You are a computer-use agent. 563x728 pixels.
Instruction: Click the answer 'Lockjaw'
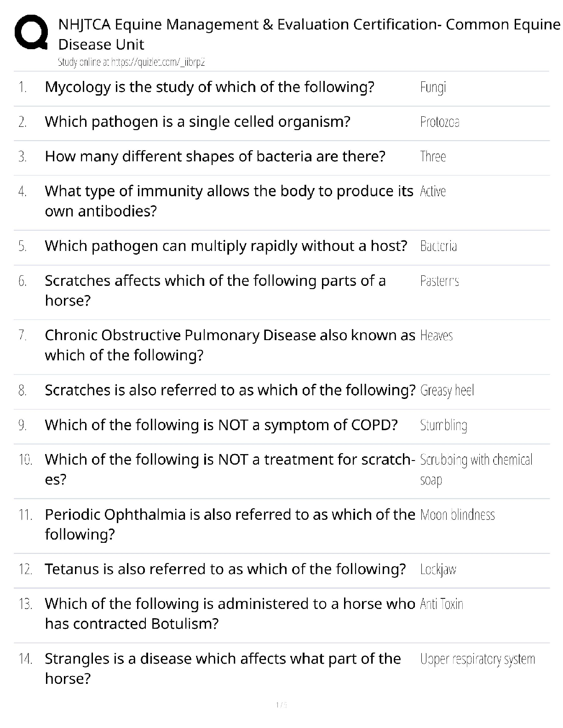pos(438,570)
